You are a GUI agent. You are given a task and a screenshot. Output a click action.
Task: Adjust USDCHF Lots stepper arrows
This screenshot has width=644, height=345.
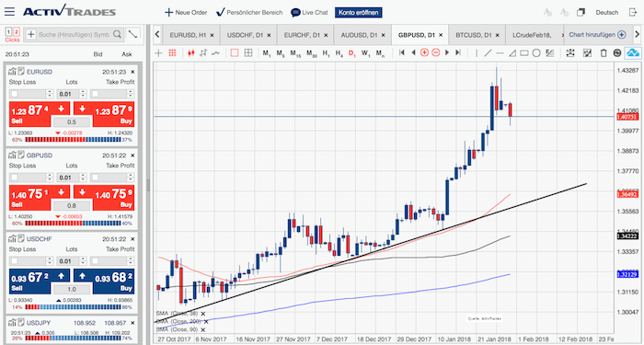pos(84,261)
